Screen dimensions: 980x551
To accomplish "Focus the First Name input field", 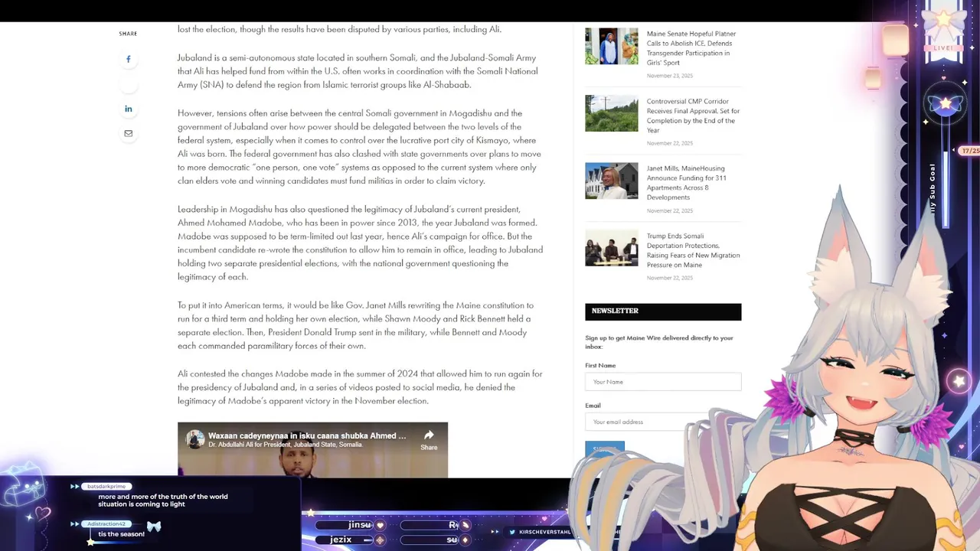I will [x=663, y=382].
